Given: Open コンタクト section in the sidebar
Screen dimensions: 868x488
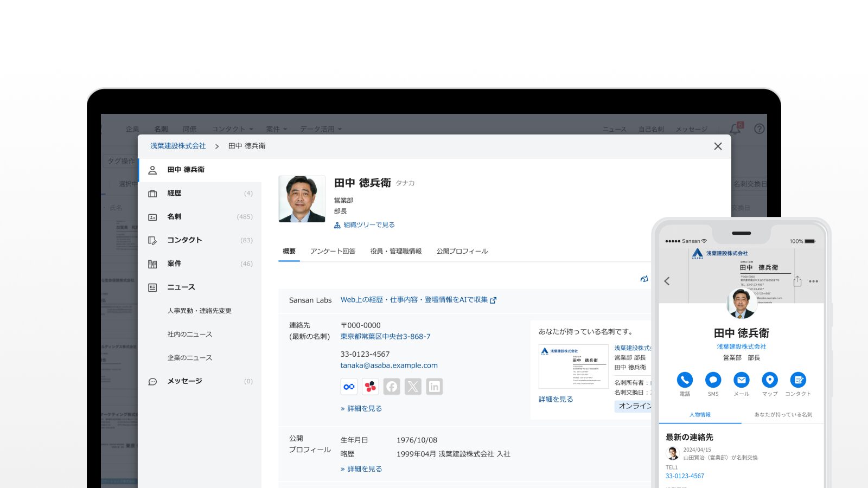Looking at the screenshot, I should (200, 240).
